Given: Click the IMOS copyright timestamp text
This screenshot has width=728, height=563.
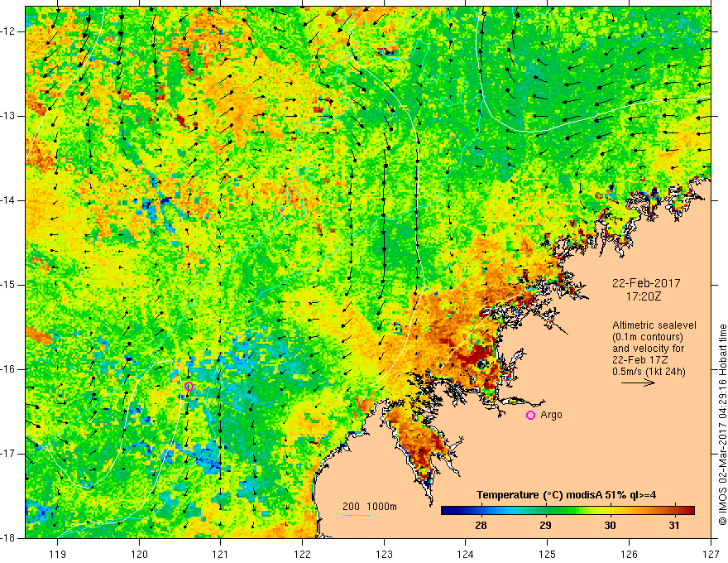Looking at the screenshot, I should point(722,425).
